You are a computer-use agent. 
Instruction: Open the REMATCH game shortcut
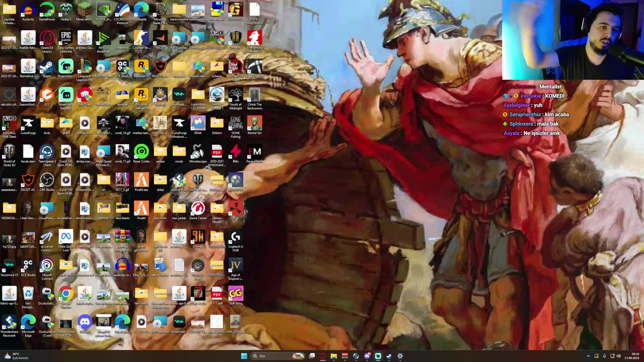point(235,183)
